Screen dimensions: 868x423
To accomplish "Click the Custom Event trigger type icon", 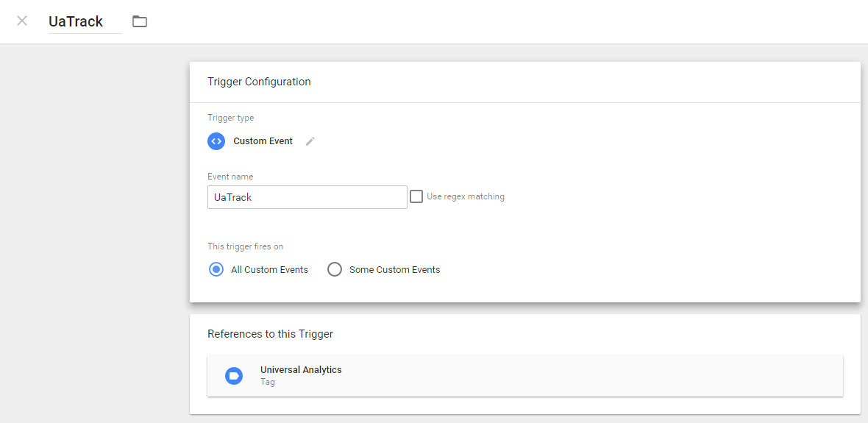I will click(216, 141).
